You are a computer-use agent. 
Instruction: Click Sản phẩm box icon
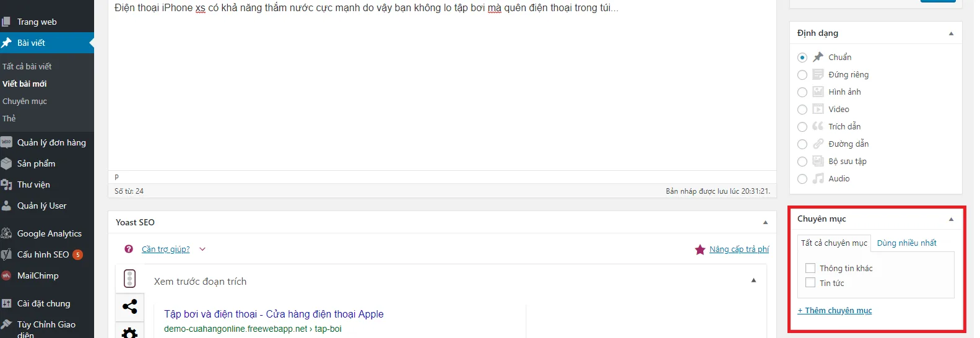(6, 163)
